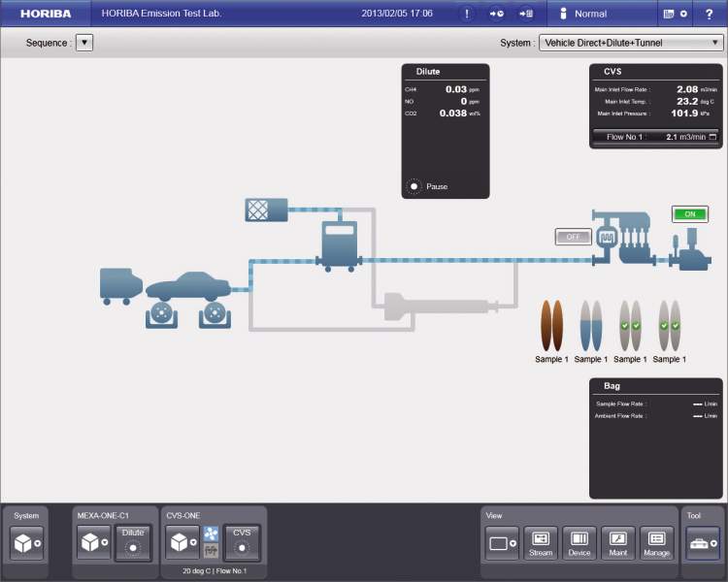Click the brown sample bag icon
728x582 pixels.
click(551, 325)
